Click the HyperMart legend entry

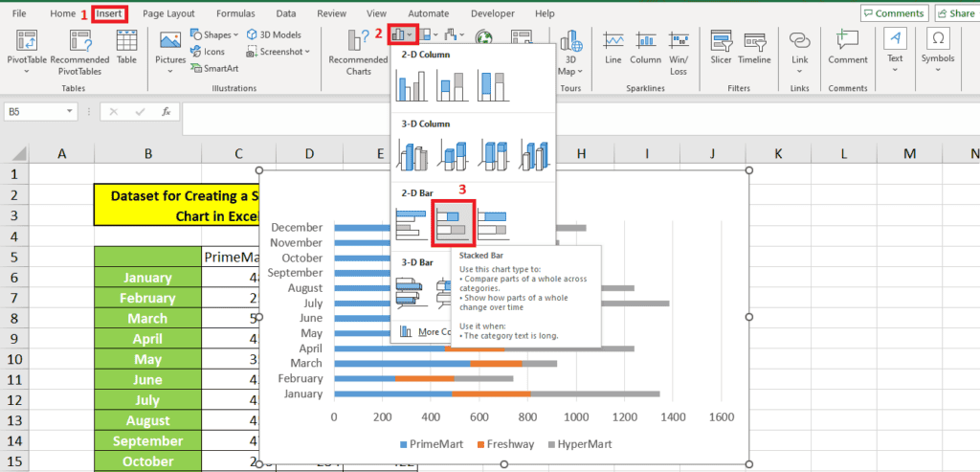click(579, 444)
